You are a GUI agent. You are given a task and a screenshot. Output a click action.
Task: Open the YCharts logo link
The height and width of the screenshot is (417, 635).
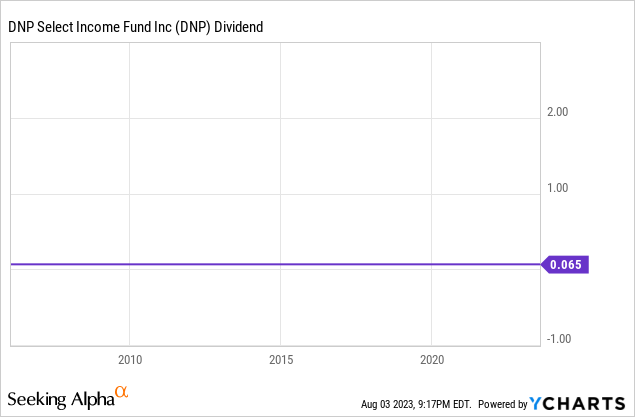(581, 403)
